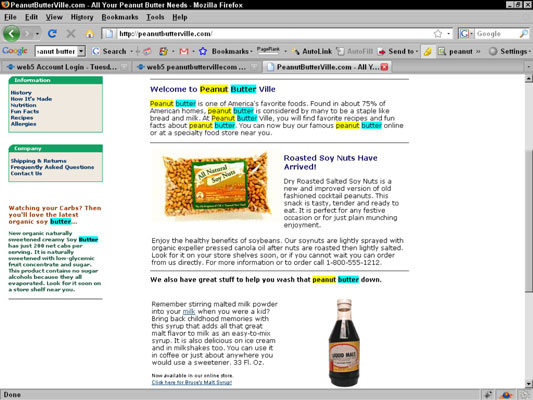Switch to web5 peanutbuttervillecom tab
This screenshot has width=533, height=400.
tap(195, 67)
